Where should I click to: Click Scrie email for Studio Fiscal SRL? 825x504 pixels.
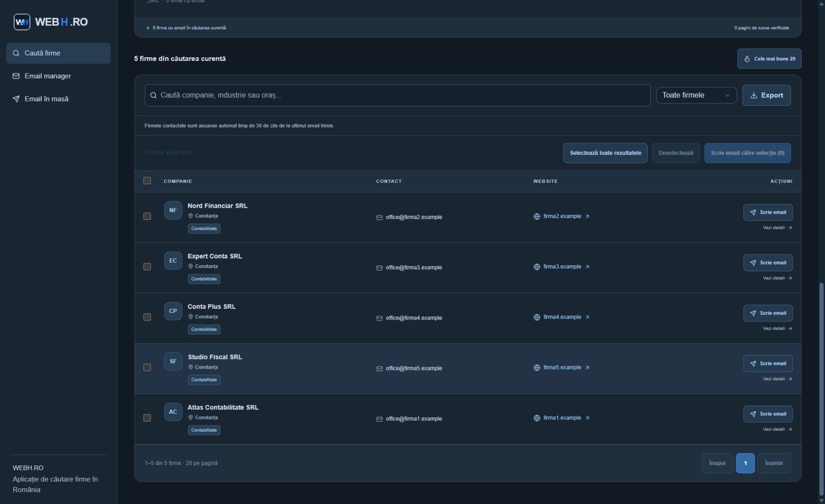click(768, 364)
